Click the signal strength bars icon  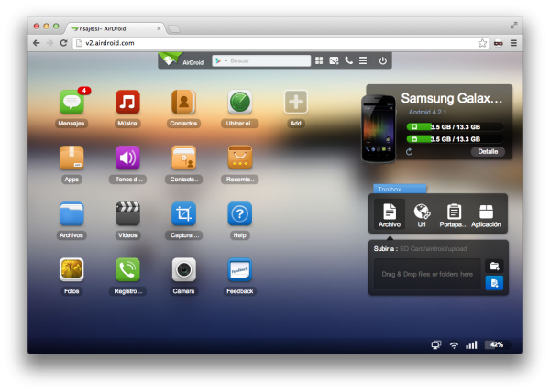(471, 345)
